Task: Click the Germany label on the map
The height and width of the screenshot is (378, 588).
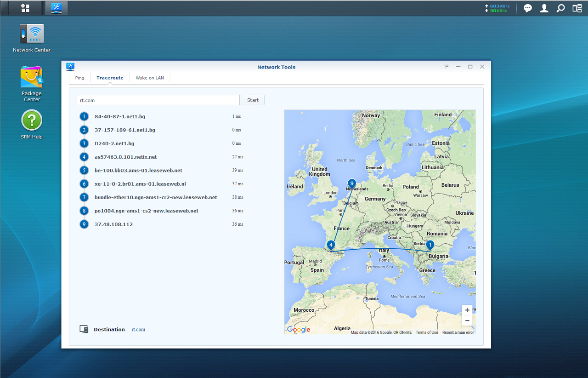Action: [375, 199]
